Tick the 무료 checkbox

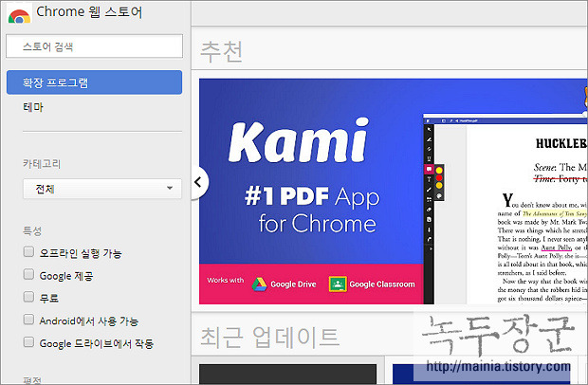coord(28,297)
